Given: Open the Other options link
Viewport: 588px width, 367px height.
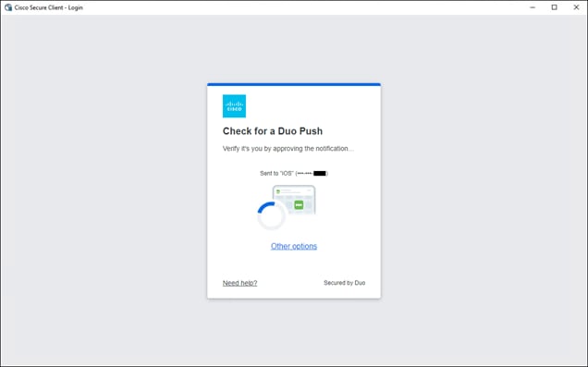Looking at the screenshot, I should pyautogui.click(x=294, y=246).
